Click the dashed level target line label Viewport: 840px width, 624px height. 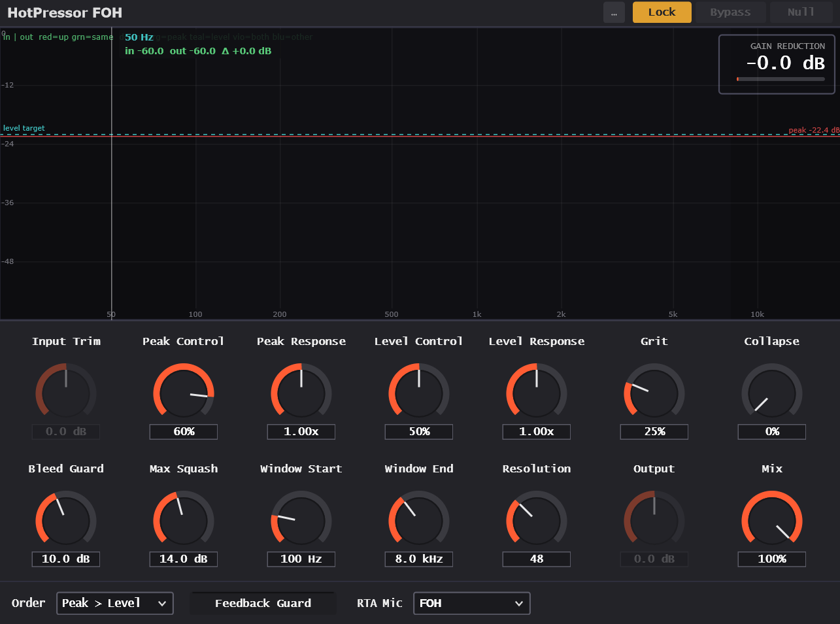coord(24,128)
